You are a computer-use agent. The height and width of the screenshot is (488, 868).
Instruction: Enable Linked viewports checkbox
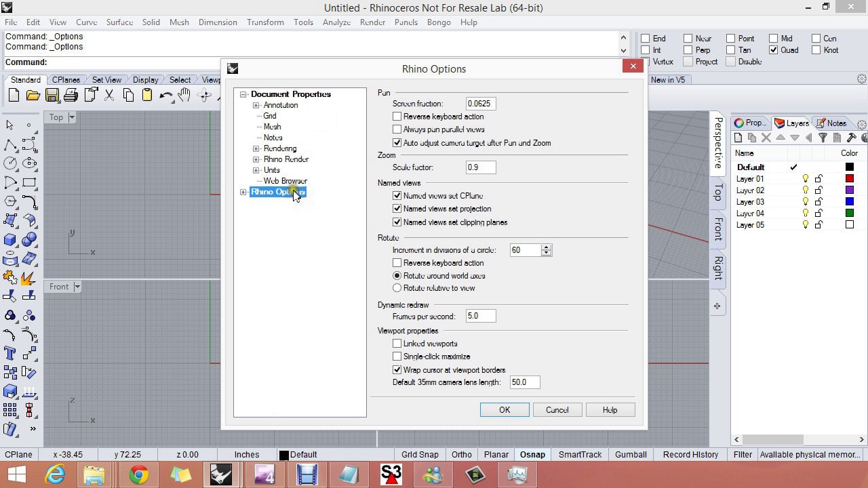[x=397, y=344]
